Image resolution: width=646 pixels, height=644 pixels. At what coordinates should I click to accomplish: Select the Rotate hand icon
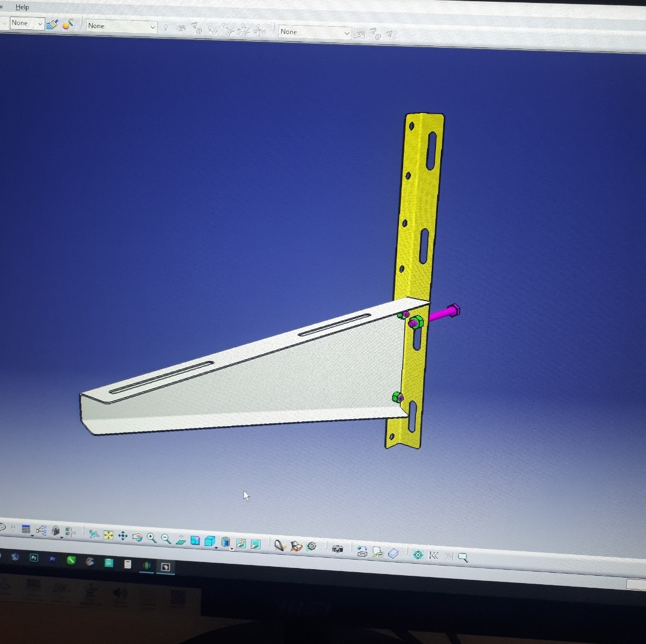coord(137,537)
